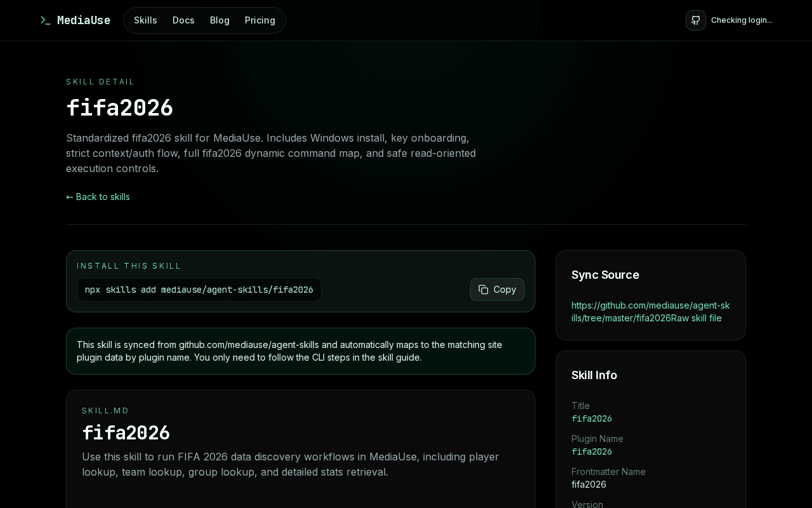Open the Skills nav item
The width and height of the screenshot is (812, 508).
point(145,20)
